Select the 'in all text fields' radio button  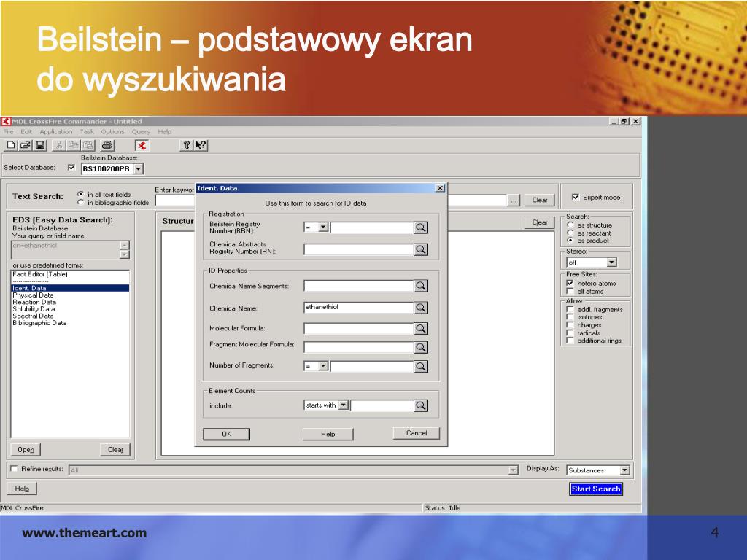tap(80, 194)
